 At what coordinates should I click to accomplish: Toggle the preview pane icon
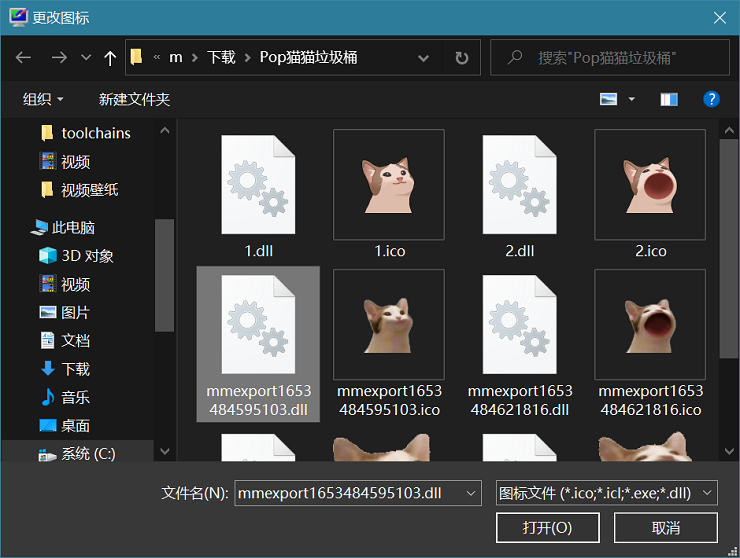669,99
